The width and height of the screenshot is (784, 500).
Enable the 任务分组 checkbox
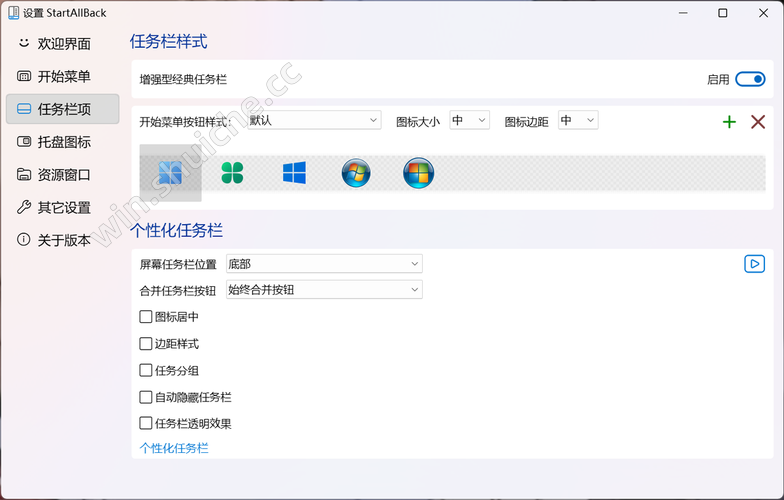point(146,370)
